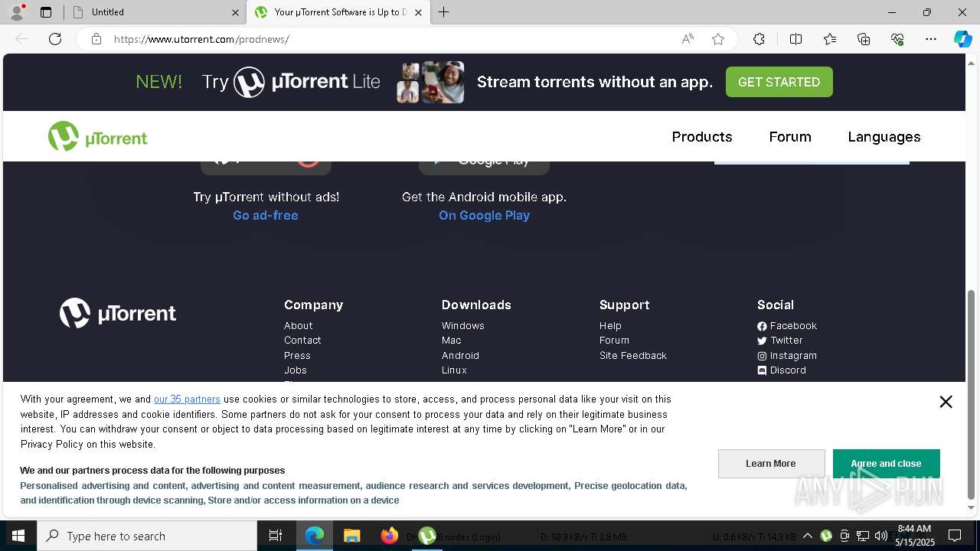Click the green µTorrent header logo
This screenshot has width=980, height=551.
pyautogui.click(x=98, y=136)
